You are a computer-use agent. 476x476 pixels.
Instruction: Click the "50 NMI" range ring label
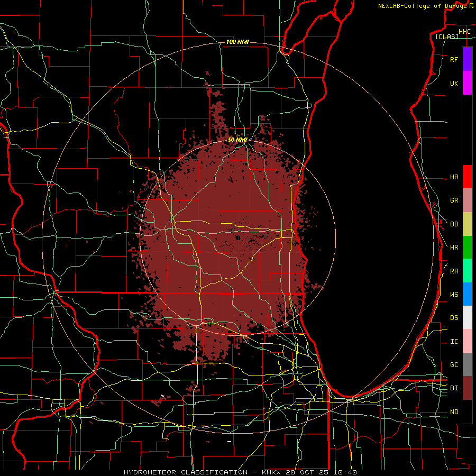[x=237, y=140]
